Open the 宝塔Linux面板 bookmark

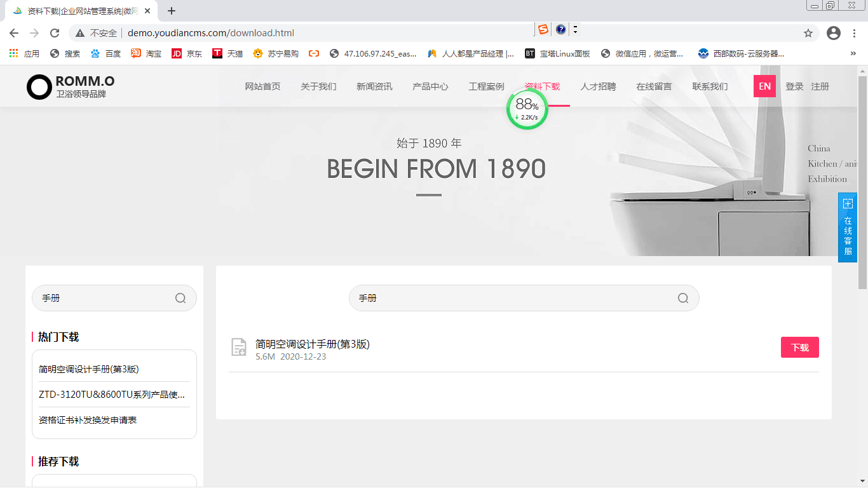tap(557, 54)
